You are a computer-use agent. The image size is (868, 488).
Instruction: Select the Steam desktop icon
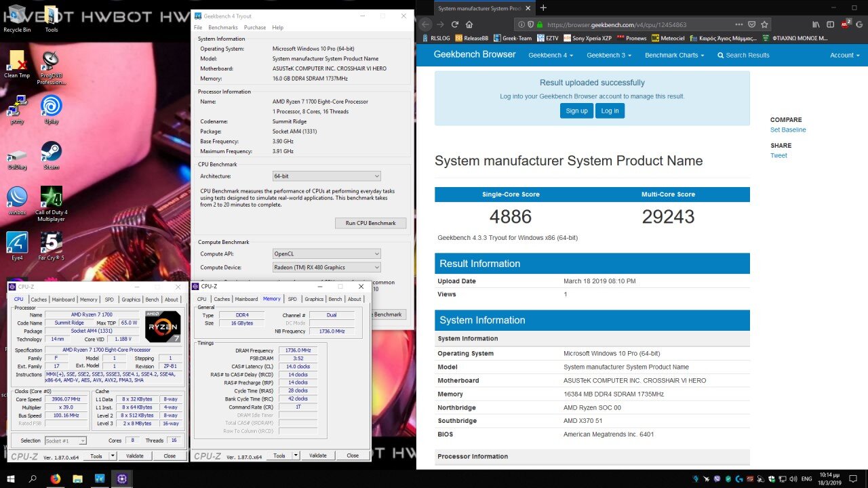pyautogui.click(x=51, y=156)
